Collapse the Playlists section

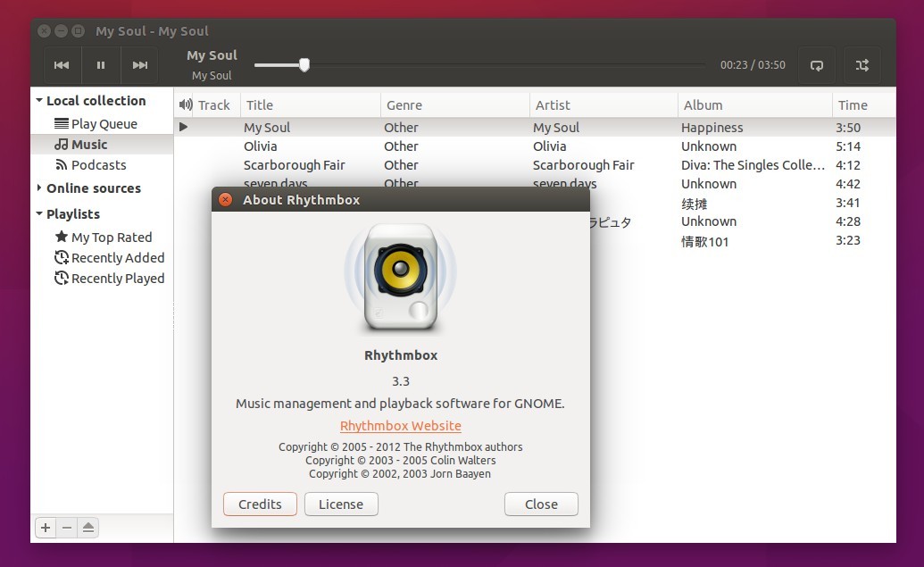(39, 213)
